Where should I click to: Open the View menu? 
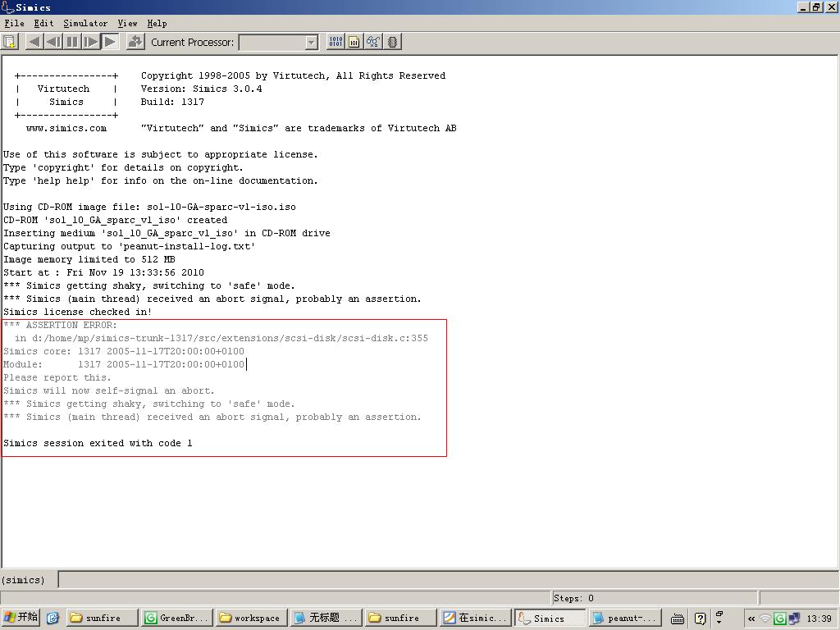coord(127,24)
